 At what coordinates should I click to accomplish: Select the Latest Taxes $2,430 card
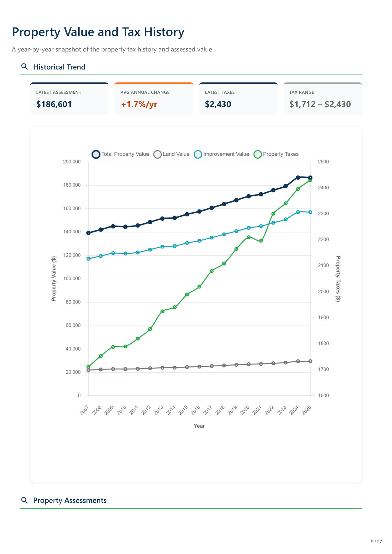click(x=238, y=99)
